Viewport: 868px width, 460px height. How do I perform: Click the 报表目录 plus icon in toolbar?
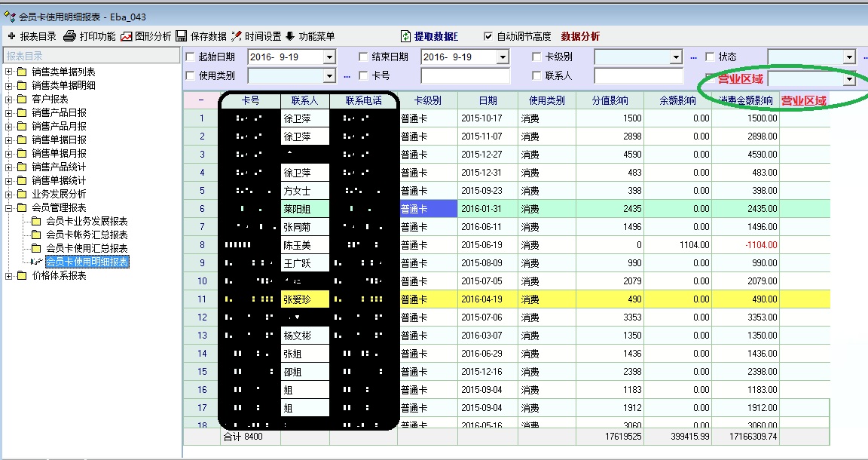11,36
